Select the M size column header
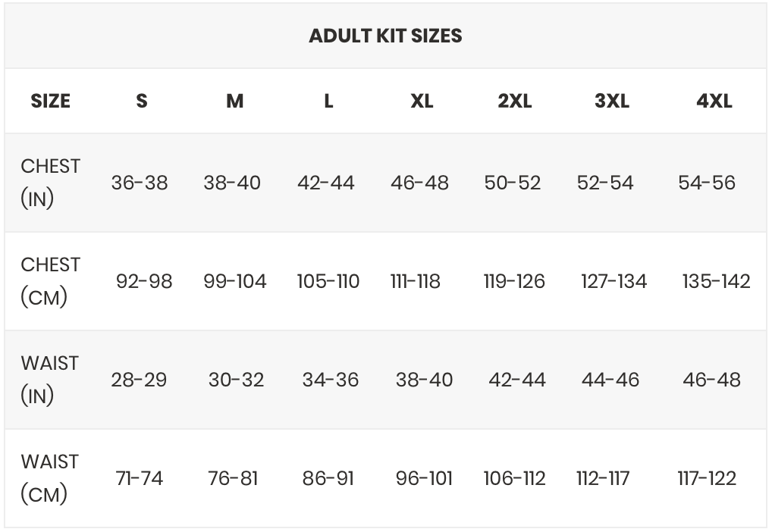The image size is (772, 532). point(235,101)
